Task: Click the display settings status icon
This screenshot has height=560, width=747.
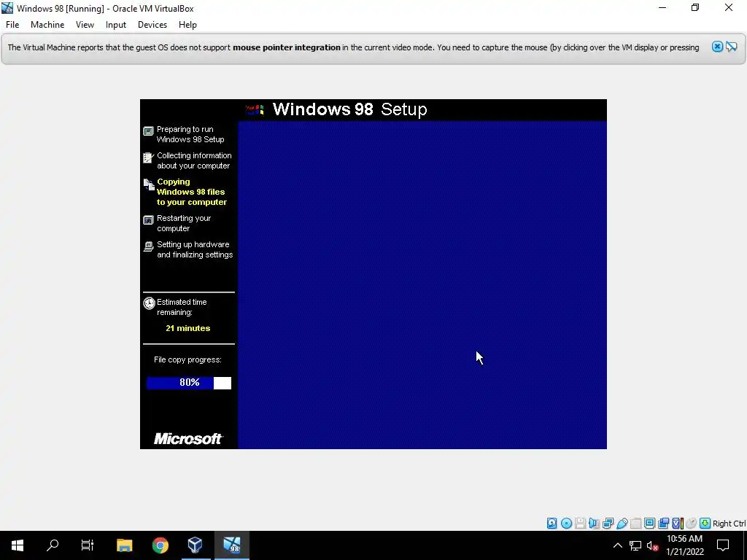Action: coord(649,524)
